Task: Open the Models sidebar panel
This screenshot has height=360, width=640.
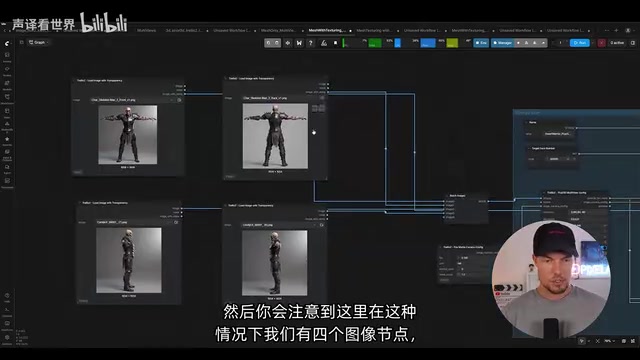Action: point(7,84)
